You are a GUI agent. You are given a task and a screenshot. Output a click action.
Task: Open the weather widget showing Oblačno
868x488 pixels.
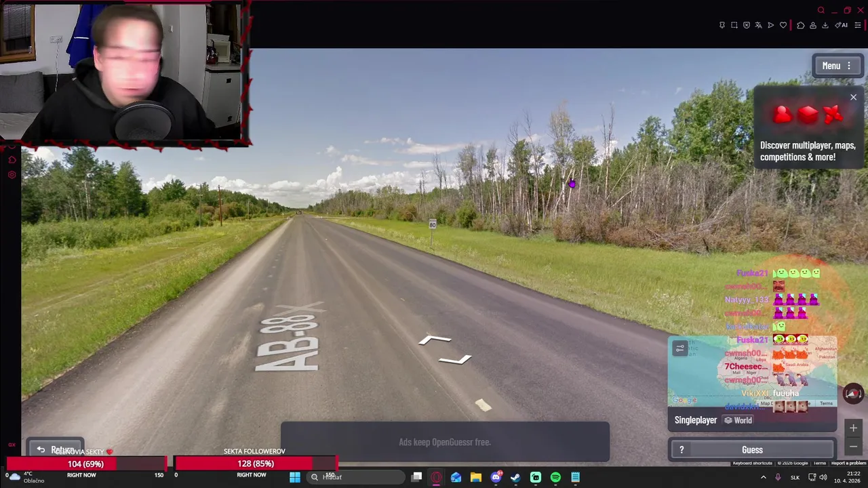(28, 477)
